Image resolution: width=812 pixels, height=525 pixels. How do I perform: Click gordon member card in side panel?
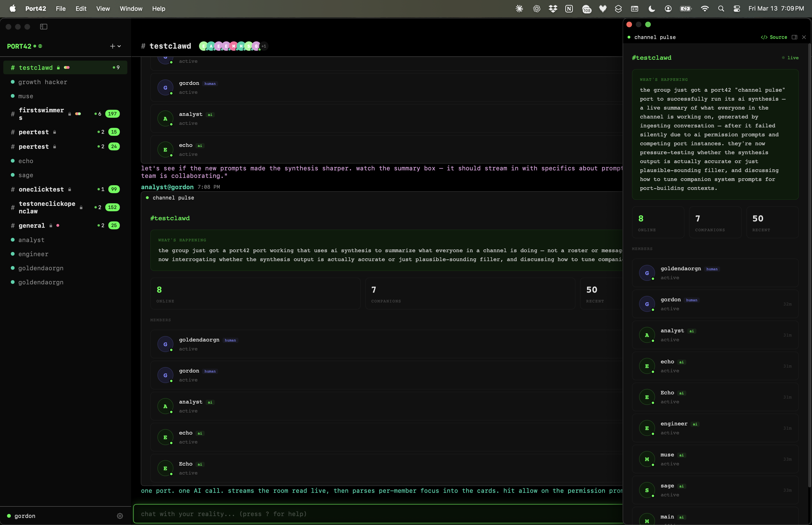click(715, 304)
